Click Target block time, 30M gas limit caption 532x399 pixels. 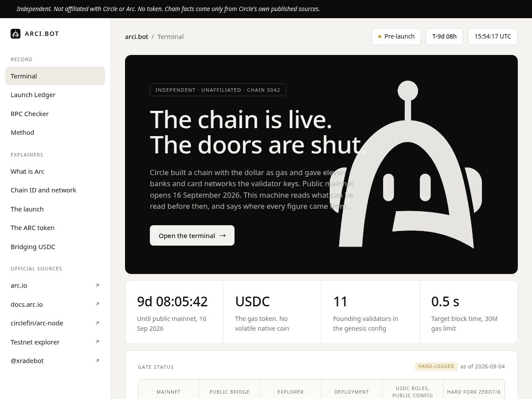pyautogui.click(x=465, y=324)
